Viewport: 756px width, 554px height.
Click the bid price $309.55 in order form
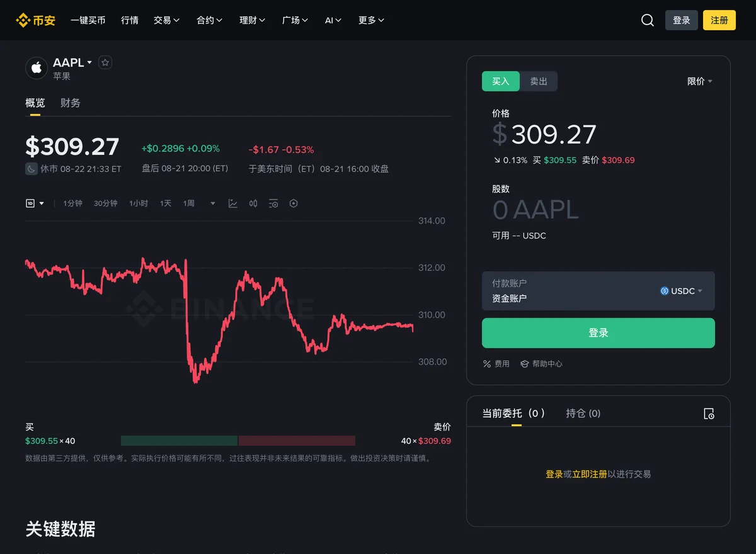[560, 161]
